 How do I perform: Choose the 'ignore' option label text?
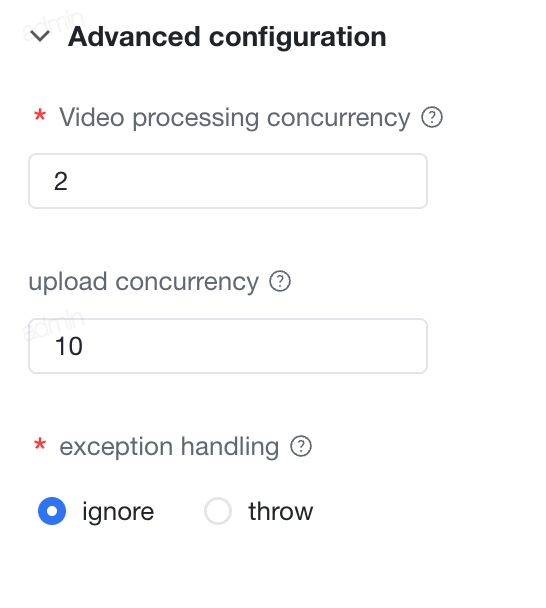pos(118,512)
